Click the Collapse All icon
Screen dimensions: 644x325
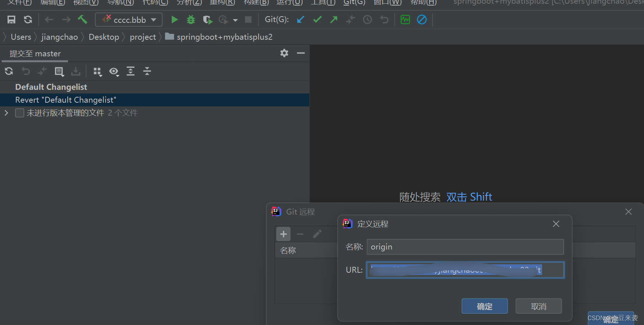(147, 71)
